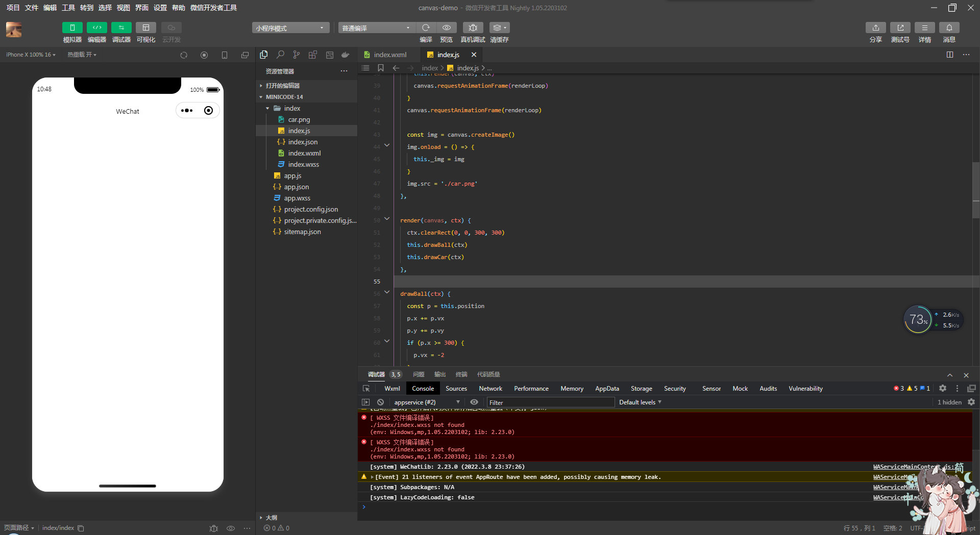980x535 pixels.
Task: Open the source control branch icon
Action: pyautogui.click(x=297, y=55)
